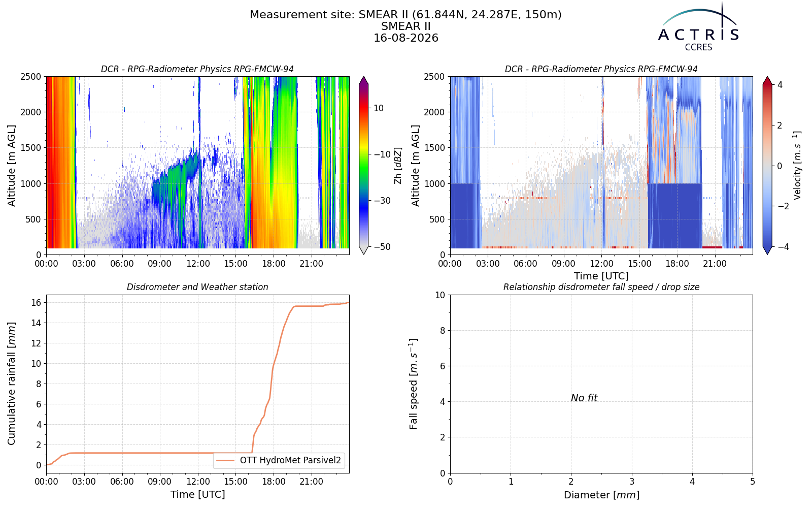
Task: Select the "Measurement site: SMEAR II" title line
Action: (x=405, y=15)
